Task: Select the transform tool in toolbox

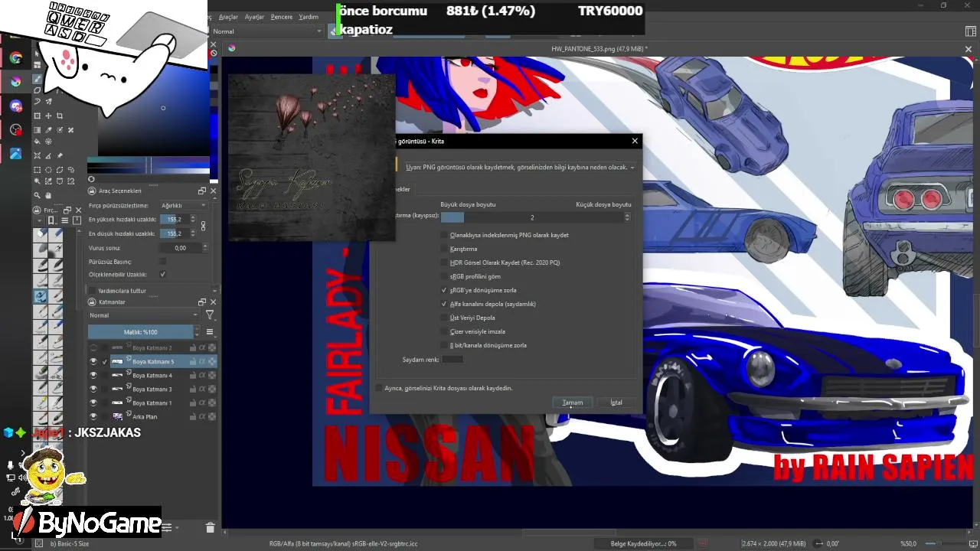Action: coord(37,116)
